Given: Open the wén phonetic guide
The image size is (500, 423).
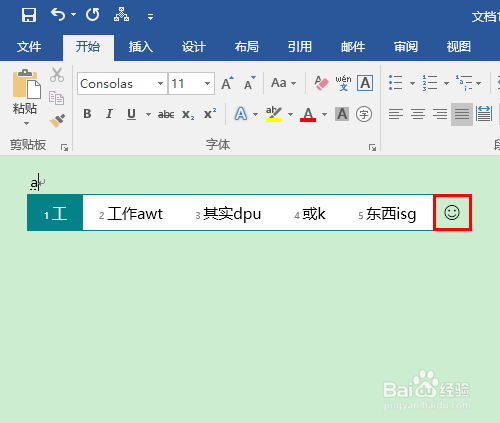Looking at the screenshot, I should [343, 83].
